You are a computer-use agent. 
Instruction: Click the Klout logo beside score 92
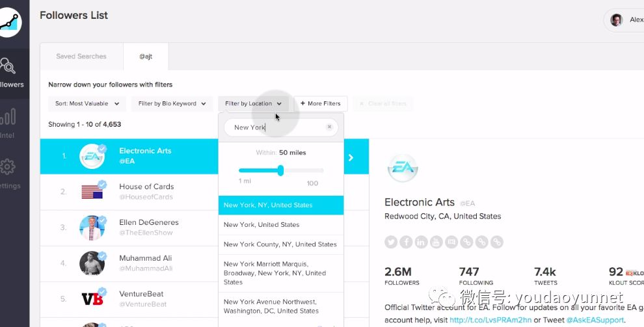click(634, 273)
